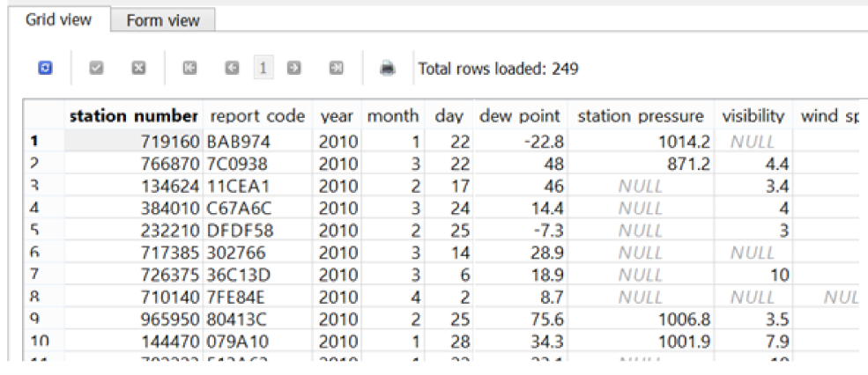
Task: Click report code cell 079A10
Action: click(257, 342)
